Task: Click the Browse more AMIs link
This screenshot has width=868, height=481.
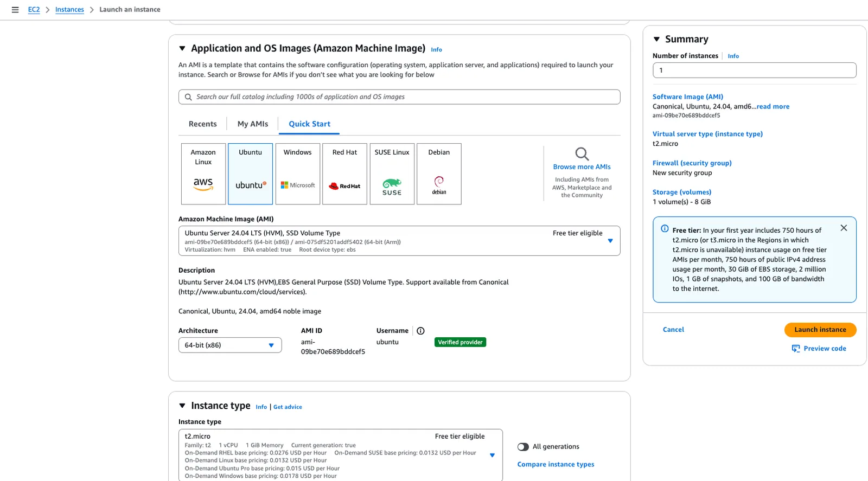Action: pos(582,167)
